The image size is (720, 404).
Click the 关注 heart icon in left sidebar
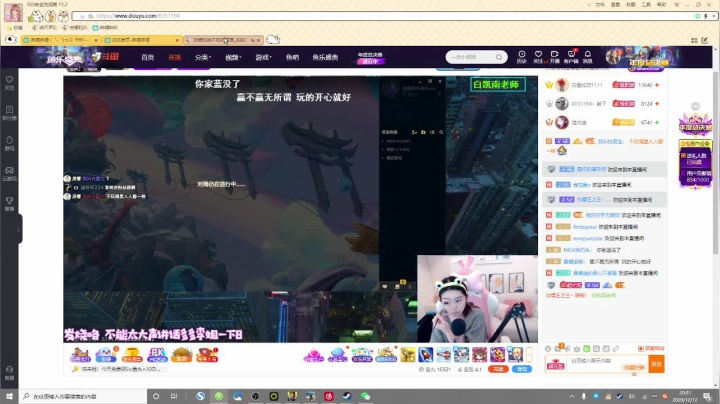pyautogui.click(x=9, y=82)
